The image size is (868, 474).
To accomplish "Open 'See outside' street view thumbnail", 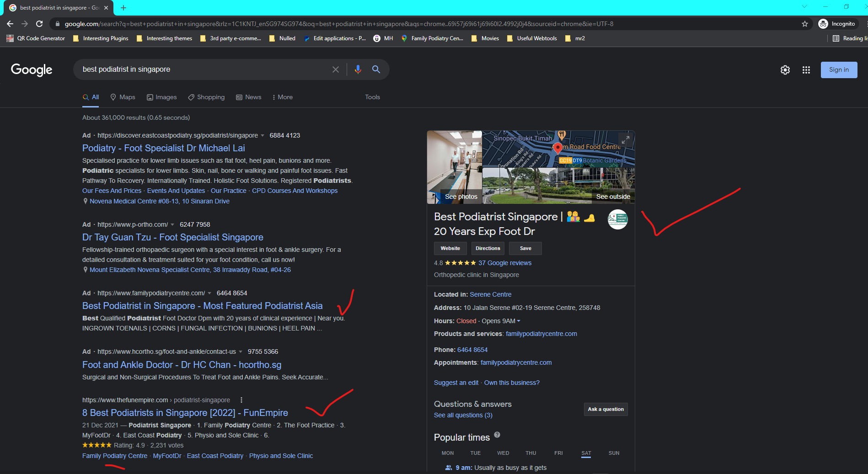I will (x=559, y=186).
